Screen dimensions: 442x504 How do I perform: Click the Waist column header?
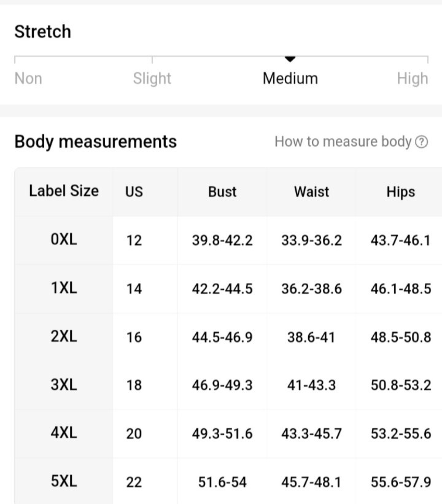(x=311, y=192)
